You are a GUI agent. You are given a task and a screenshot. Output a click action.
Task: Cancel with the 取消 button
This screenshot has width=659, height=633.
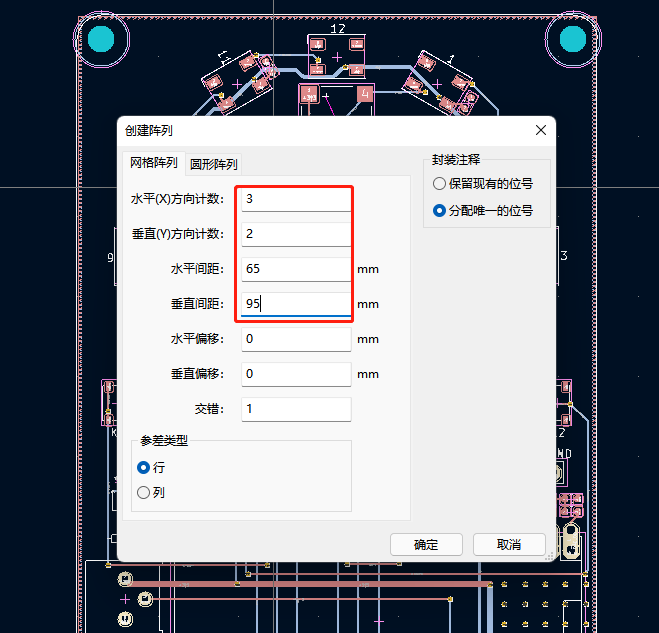pos(509,545)
